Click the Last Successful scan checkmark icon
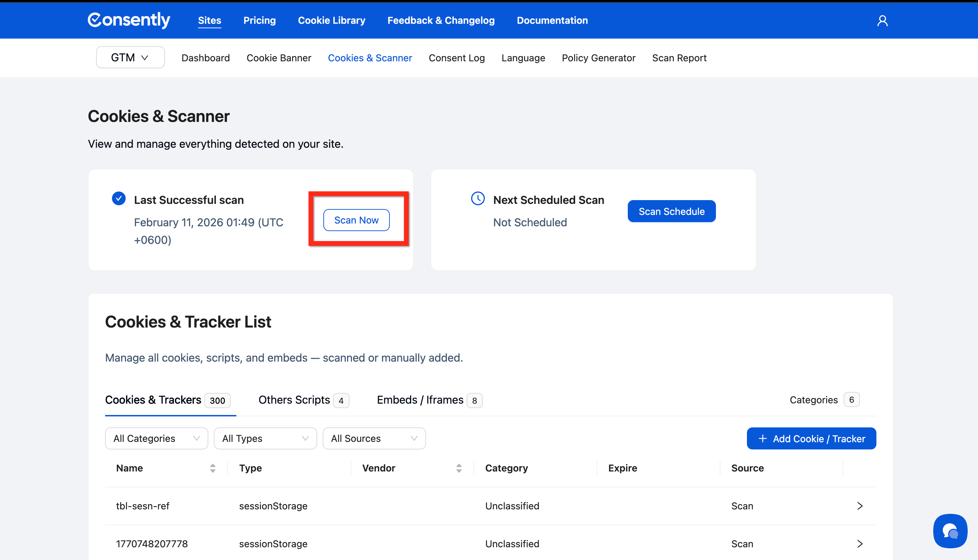This screenshot has width=978, height=560. (x=119, y=199)
